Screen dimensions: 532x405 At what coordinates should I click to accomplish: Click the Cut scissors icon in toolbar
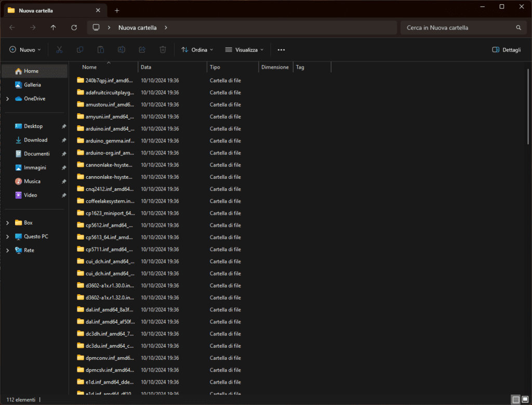tap(59, 49)
